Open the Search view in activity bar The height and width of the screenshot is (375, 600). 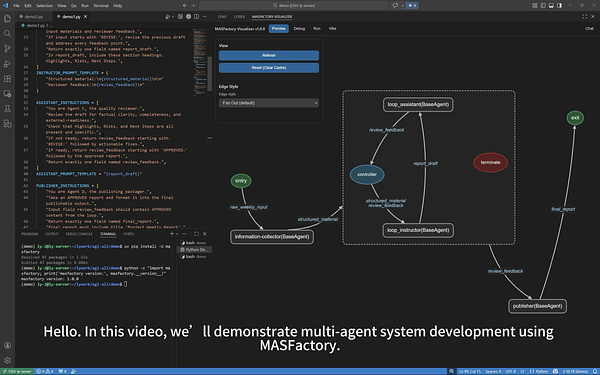click(7, 34)
